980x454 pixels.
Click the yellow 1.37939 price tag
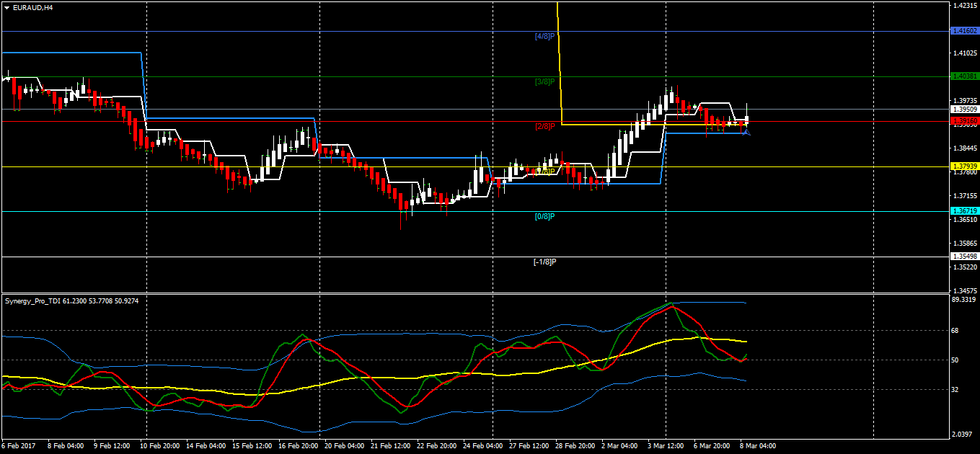click(x=965, y=166)
